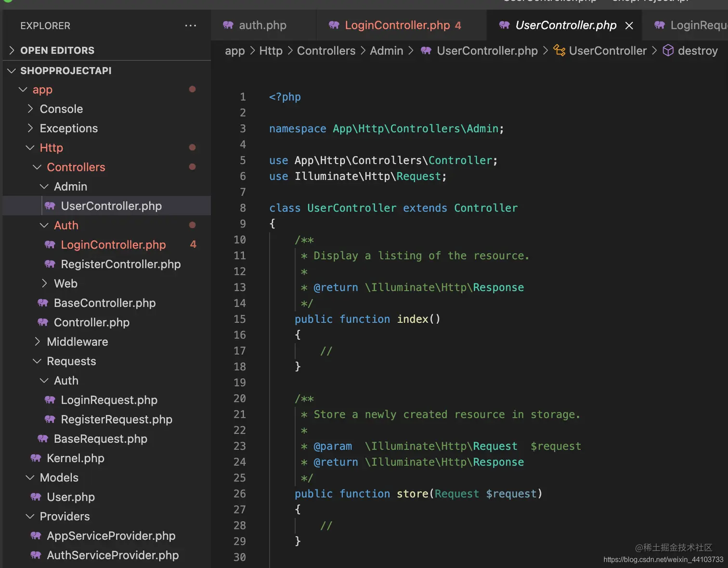Expand the Console folder
This screenshot has width=728, height=568.
[30, 109]
